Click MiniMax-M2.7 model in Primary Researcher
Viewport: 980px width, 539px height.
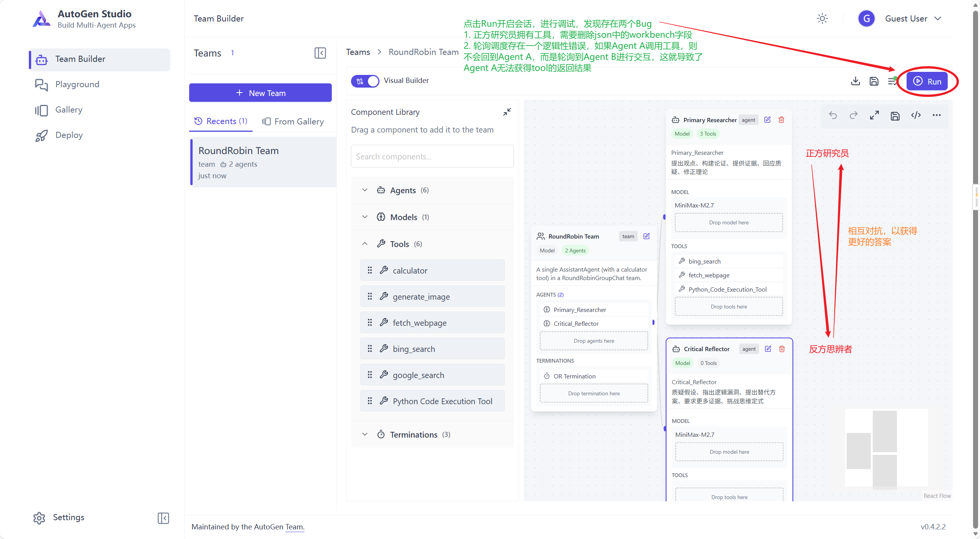[x=694, y=205]
